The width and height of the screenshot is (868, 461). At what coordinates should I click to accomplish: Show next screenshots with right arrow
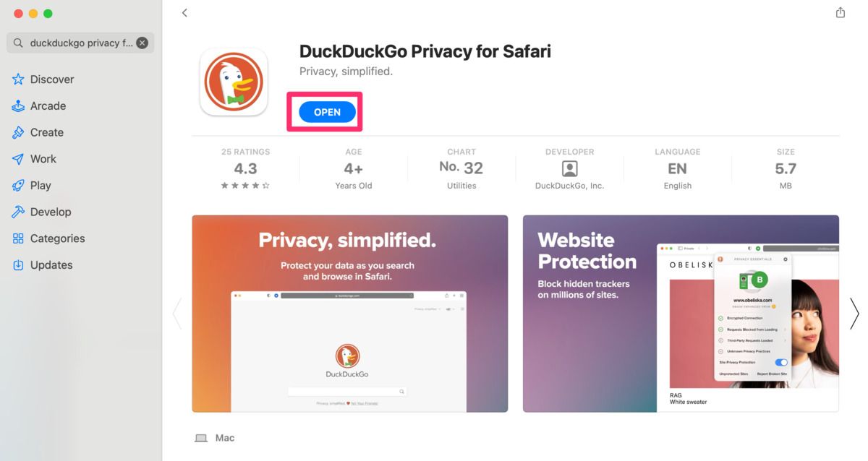click(854, 314)
